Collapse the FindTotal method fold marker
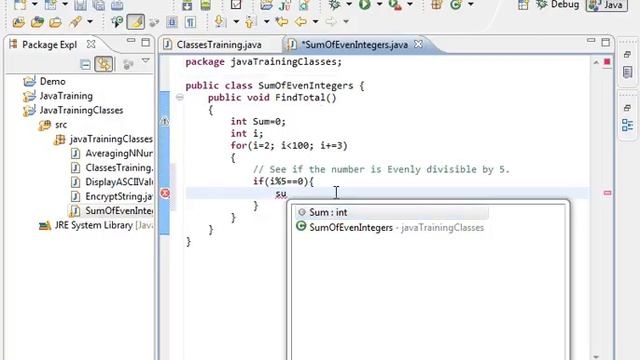 pos(180,97)
